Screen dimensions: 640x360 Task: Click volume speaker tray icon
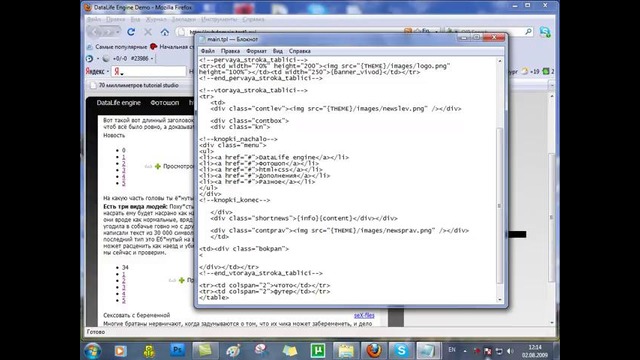click(510, 351)
